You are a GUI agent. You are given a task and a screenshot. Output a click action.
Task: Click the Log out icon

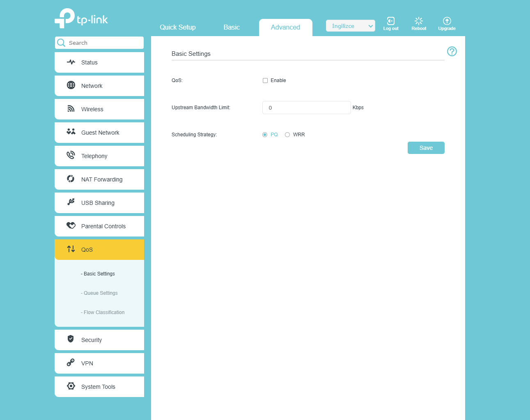[391, 21]
